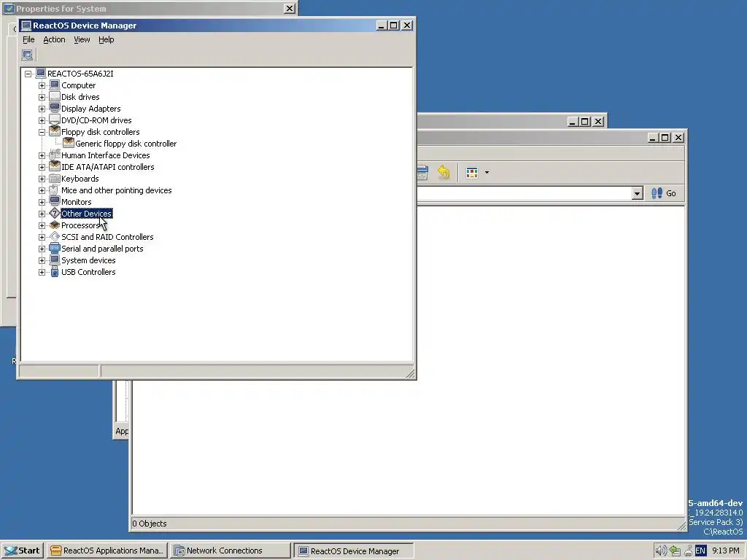Expand the Display Adapters node
The width and height of the screenshot is (747, 560).
click(42, 109)
